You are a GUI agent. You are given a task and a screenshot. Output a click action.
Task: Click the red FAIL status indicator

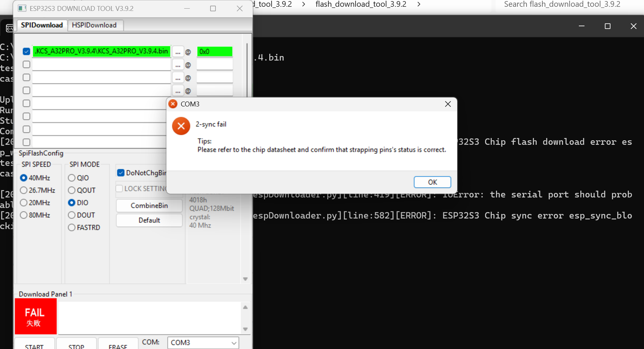coord(35,316)
